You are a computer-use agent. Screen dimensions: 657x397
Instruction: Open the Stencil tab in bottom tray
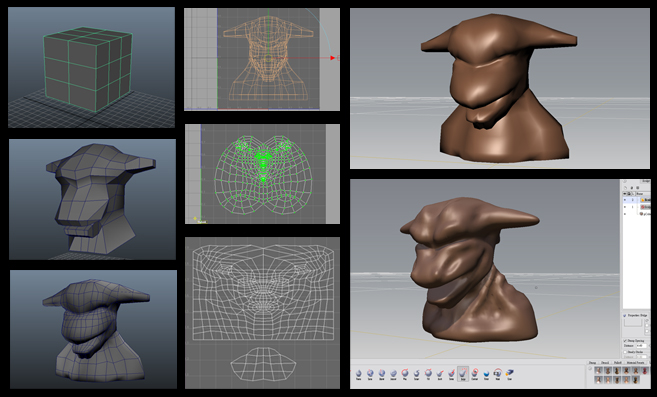[605, 363]
